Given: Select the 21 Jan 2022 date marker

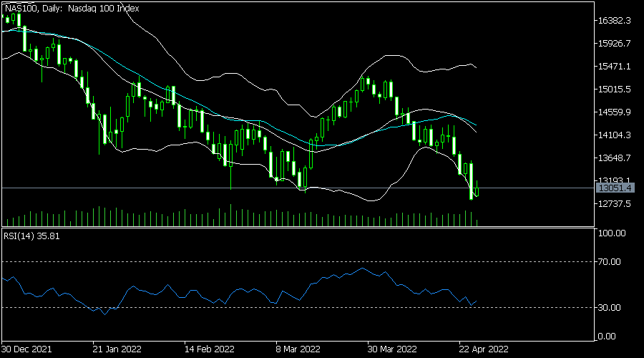Looking at the screenshot, I should click(x=117, y=349).
